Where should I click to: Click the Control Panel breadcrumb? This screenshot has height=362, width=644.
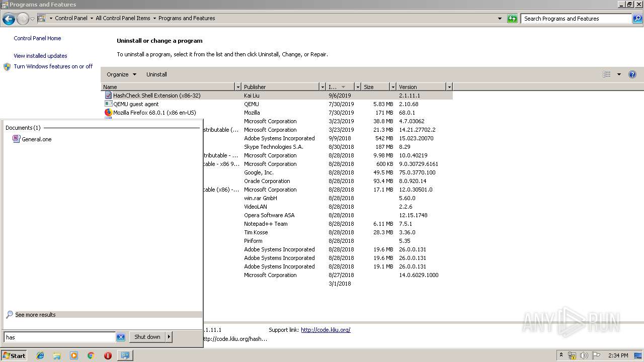tap(71, 18)
